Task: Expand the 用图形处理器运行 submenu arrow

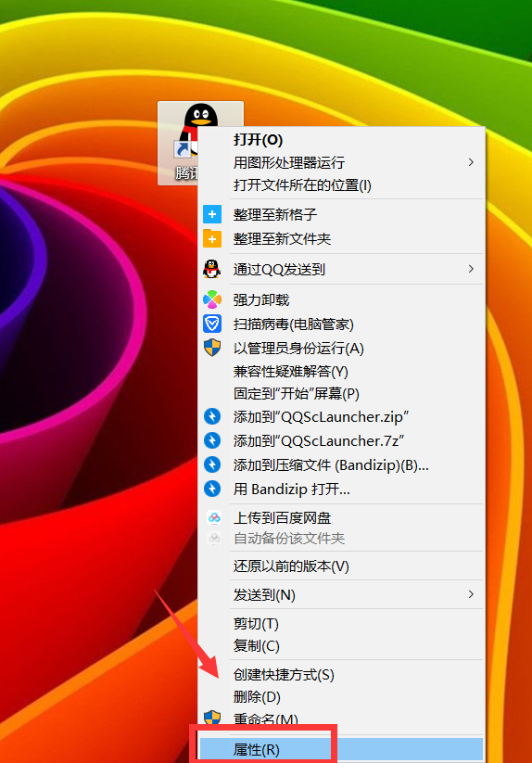Action: click(x=471, y=162)
